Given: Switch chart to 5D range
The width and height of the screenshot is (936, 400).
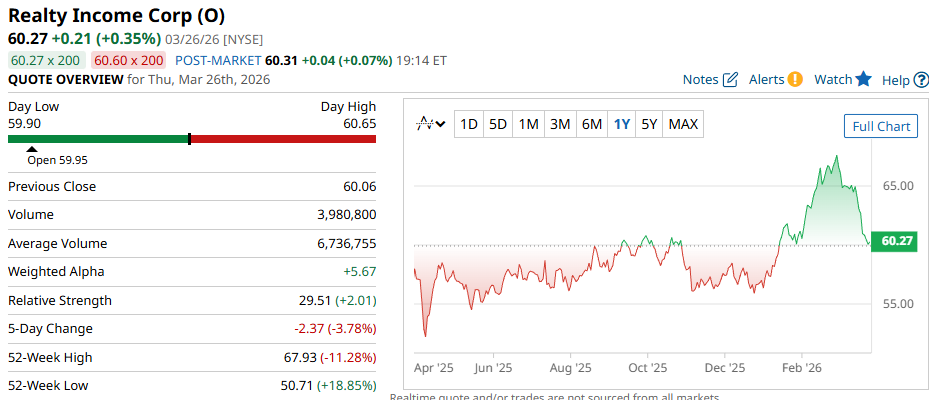Looking at the screenshot, I should [x=498, y=124].
